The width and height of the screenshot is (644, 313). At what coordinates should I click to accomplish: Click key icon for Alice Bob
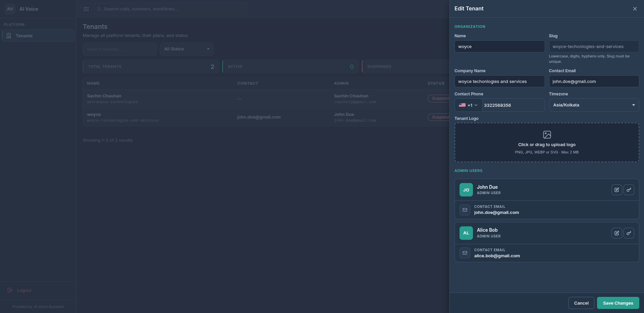coord(629,233)
